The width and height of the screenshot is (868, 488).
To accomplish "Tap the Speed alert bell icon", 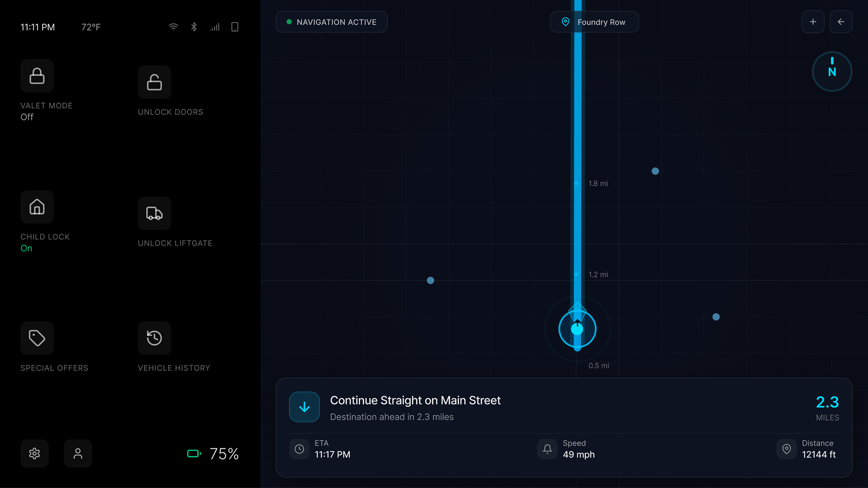I will point(547,449).
